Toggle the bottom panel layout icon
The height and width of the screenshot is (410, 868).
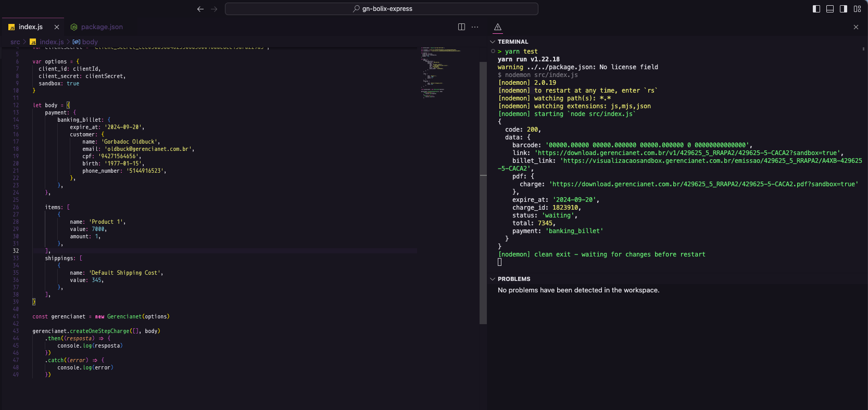pos(830,9)
